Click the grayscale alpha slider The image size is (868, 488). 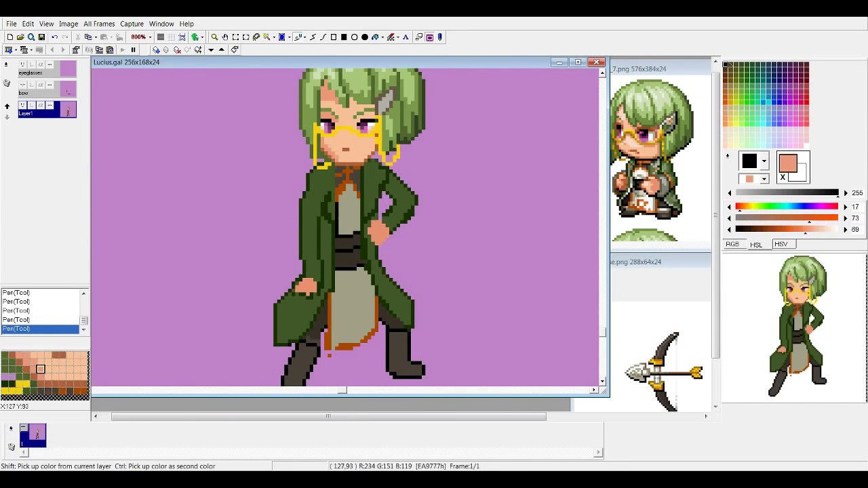[x=787, y=193]
